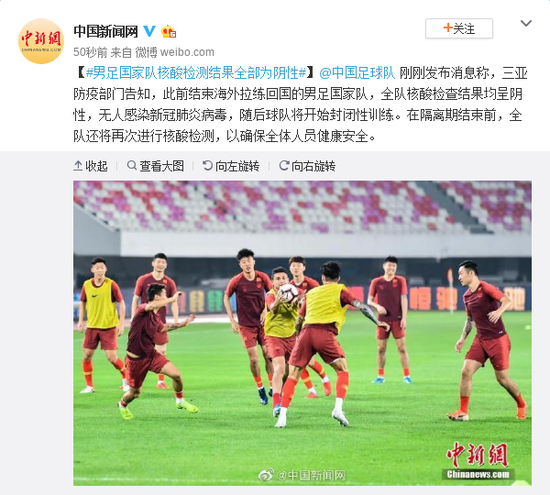Click the football training photo
The height and width of the screenshot is (495, 550).
click(x=302, y=333)
